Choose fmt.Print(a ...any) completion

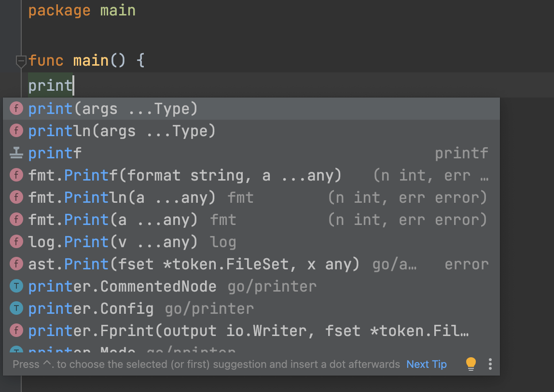tap(113, 220)
